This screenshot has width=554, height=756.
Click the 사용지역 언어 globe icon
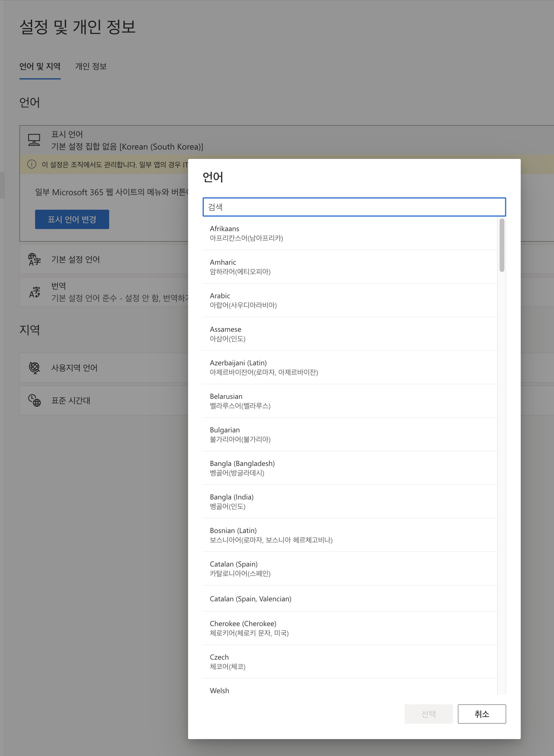click(34, 368)
